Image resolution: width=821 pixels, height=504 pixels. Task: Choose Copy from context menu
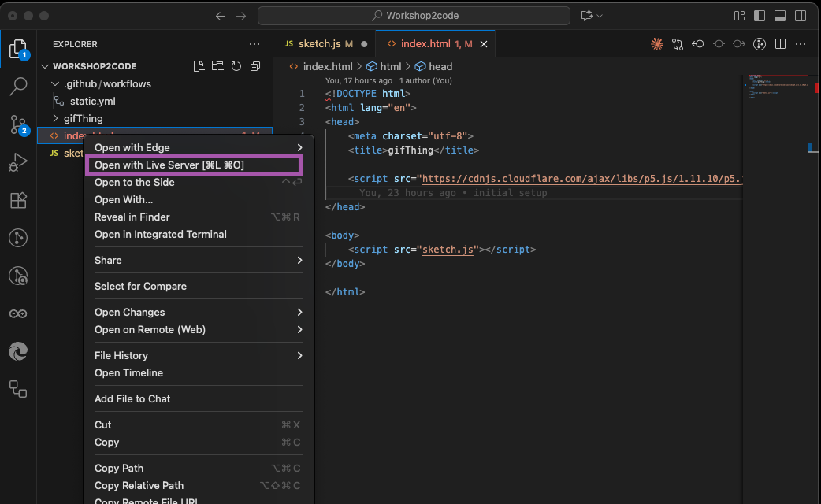click(x=199, y=443)
